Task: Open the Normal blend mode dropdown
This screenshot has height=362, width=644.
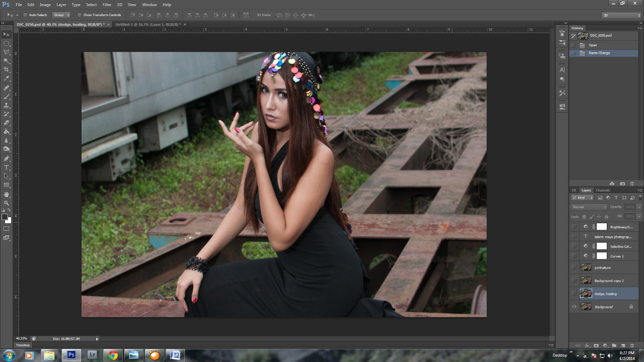Action: tap(589, 207)
